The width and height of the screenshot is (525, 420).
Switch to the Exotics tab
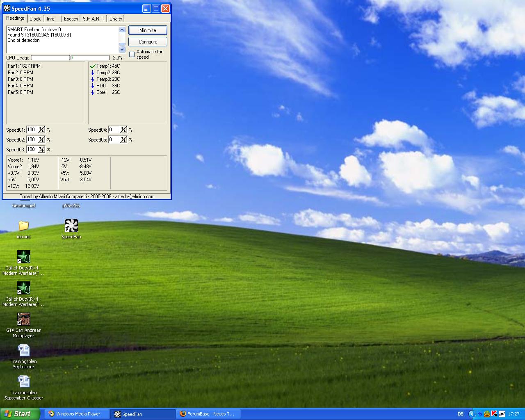tap(71, 19)
